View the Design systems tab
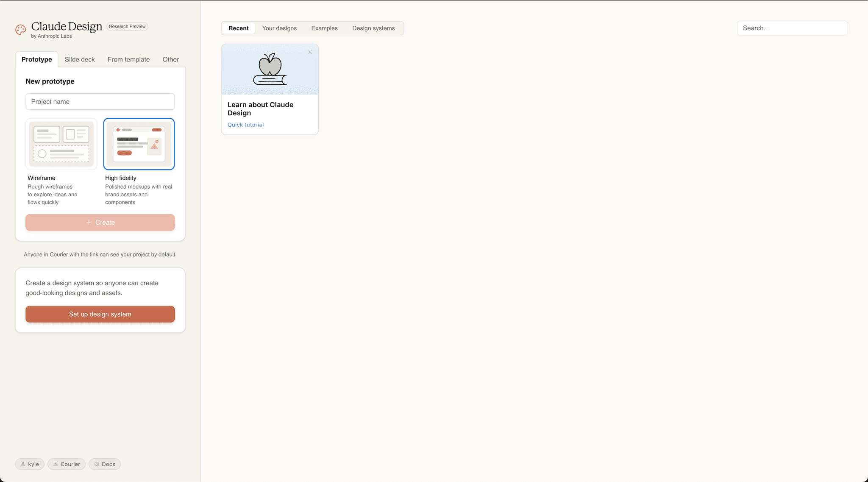This screenshot has height=482, width=868. pyautogui.click(x=373, y=28)
